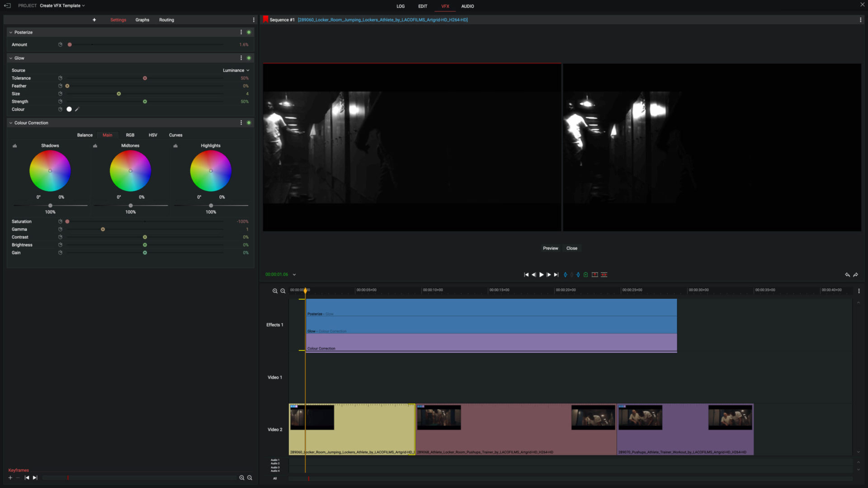
Task: Click the Midtones colour wheel
Action: pyautogui.click(x=130, y=171)
